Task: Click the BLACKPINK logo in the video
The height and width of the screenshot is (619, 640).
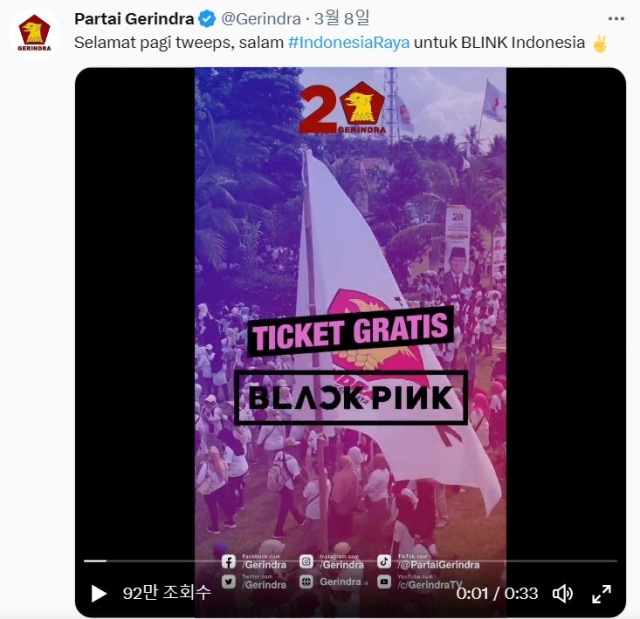Action: (351, 397)
